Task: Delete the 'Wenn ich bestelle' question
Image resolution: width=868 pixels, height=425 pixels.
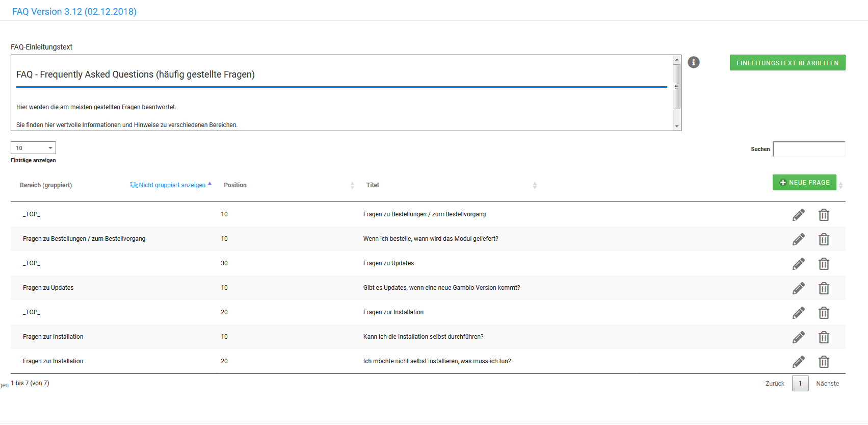Action: [x=824, y=239]
